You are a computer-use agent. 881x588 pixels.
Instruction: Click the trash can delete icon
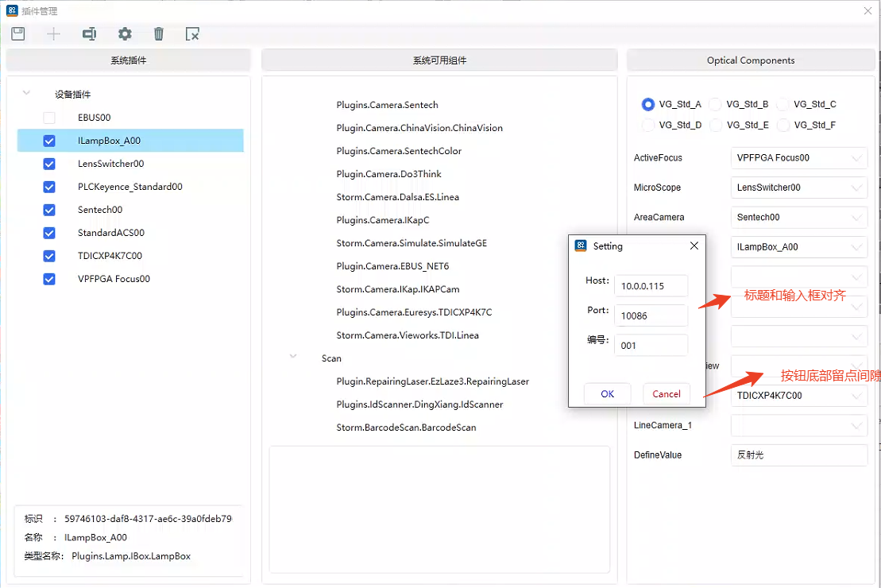(159, 33)
